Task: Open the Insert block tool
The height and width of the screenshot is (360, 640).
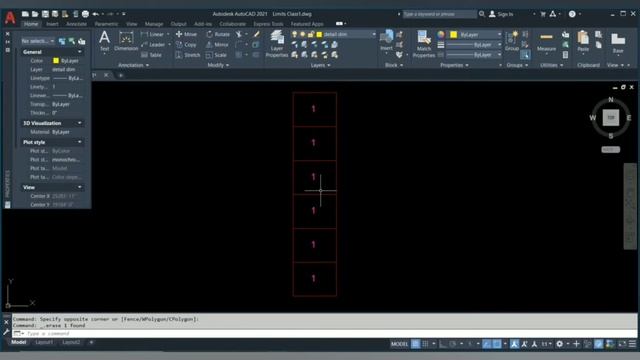Action: [x=386, y=40]
